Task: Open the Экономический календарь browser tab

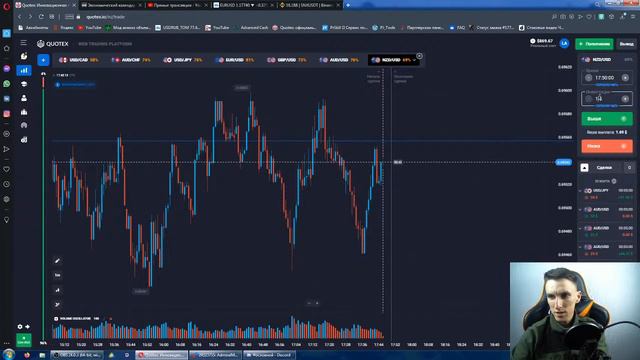Action: click(111, 5)
